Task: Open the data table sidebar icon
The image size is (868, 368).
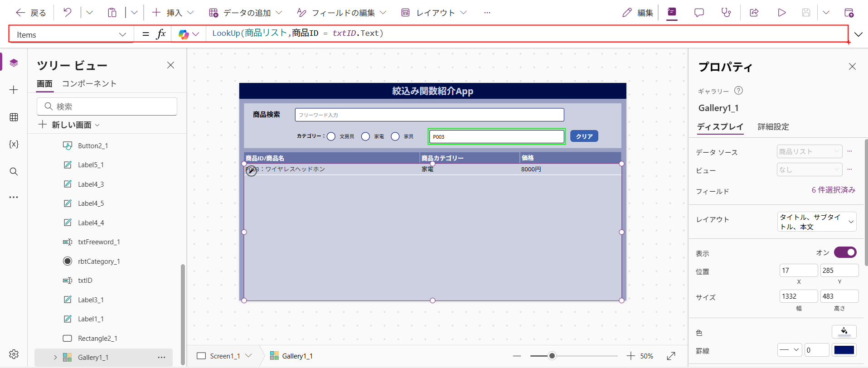Action: tap(14, 117)
